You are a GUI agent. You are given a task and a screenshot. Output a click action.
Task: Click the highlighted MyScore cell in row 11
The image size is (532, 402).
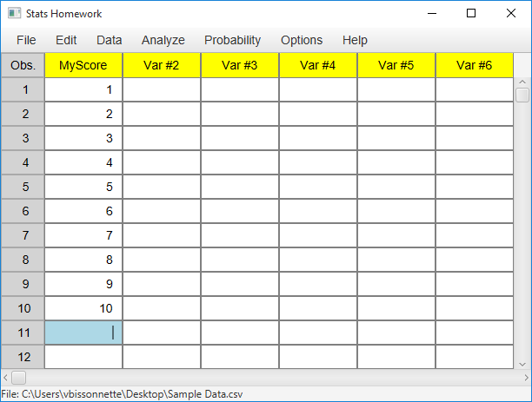[x=83, y=333]
